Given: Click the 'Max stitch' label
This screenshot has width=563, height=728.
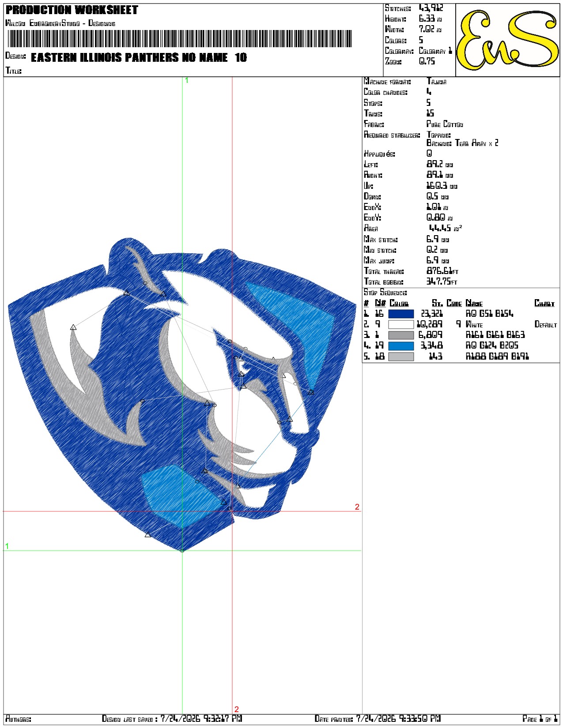Looking at the screenshot, I should point(381,239).
